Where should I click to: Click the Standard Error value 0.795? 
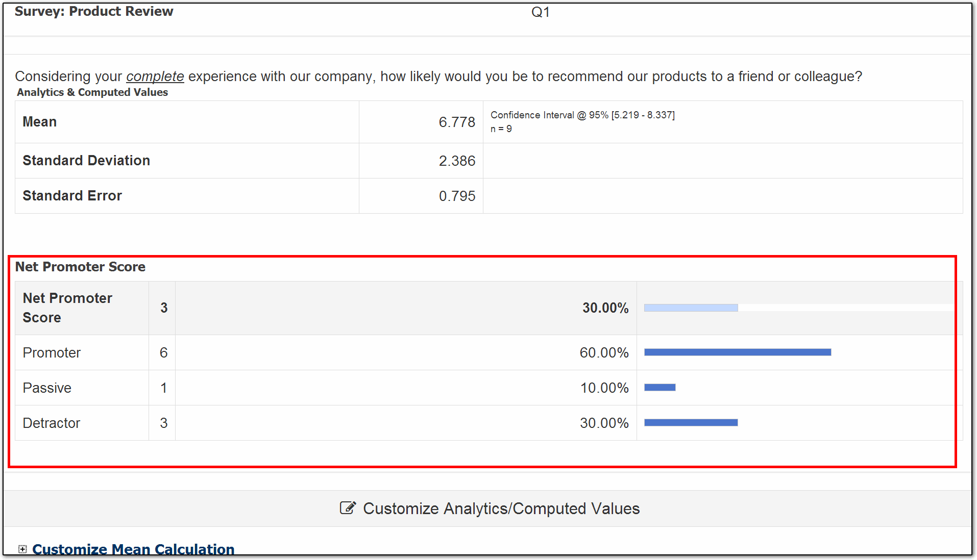point(457,196)
